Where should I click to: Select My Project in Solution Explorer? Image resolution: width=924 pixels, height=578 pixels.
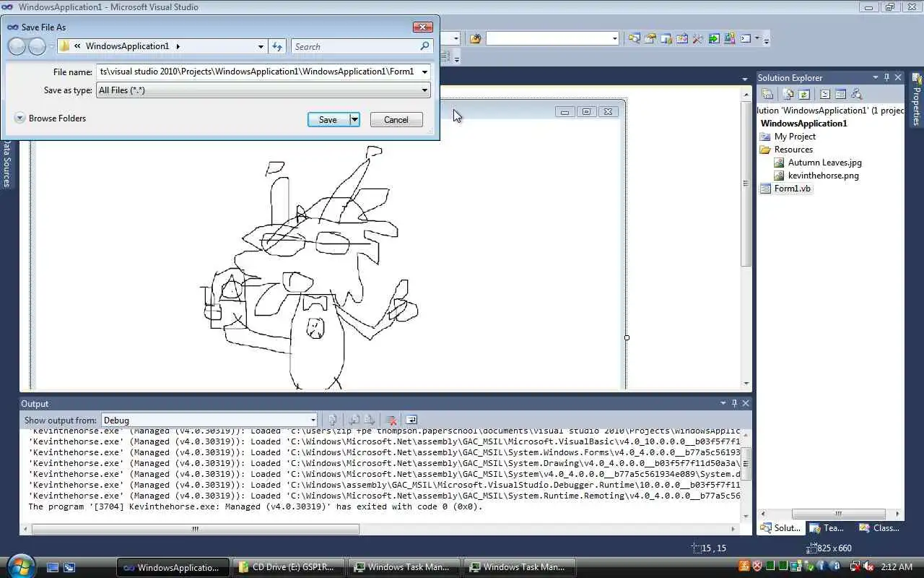click(795, 137)
